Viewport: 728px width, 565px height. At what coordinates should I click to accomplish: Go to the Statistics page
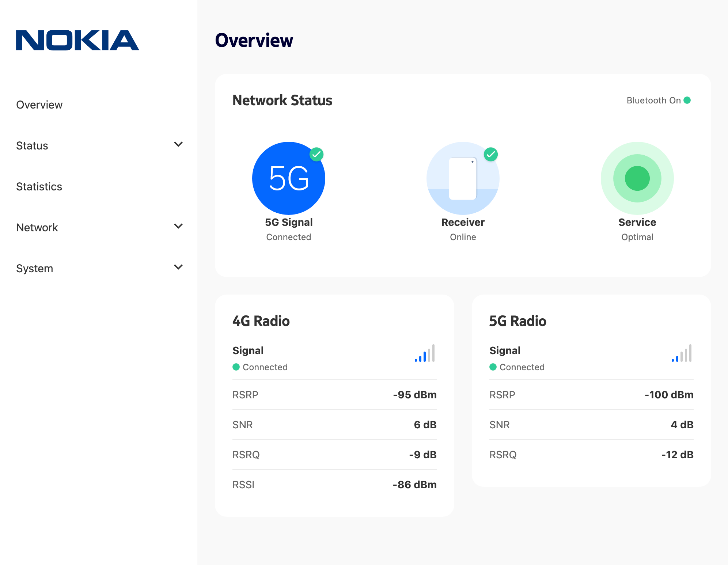[39, 187]
